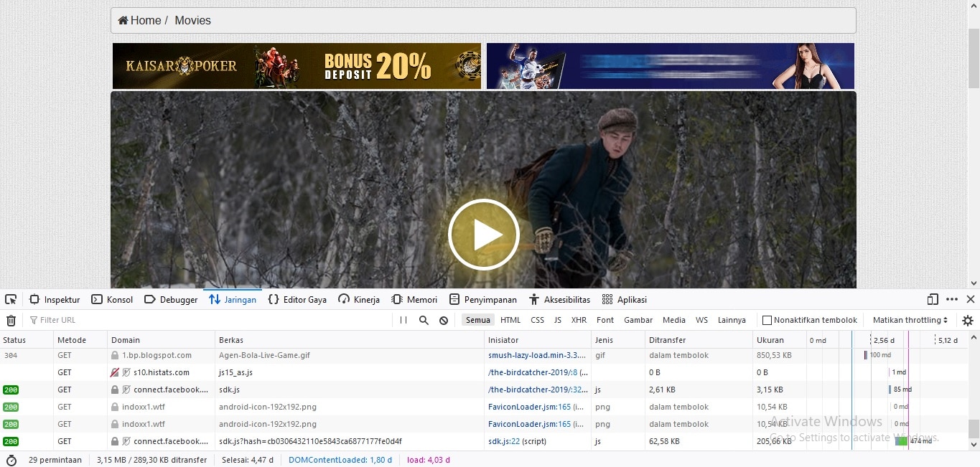Click lock icon of 1.bp.blogspot.com row
980x467 pixels.
click(x=114, y=355)
